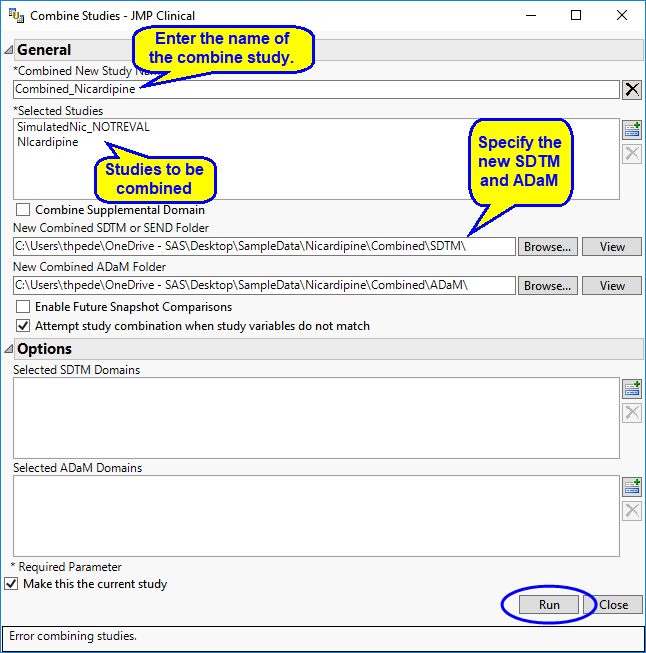Viewport: 646px width, 653px height.
Task: Click the Run button
Action: pyautogui.click(x=549, y=604)
